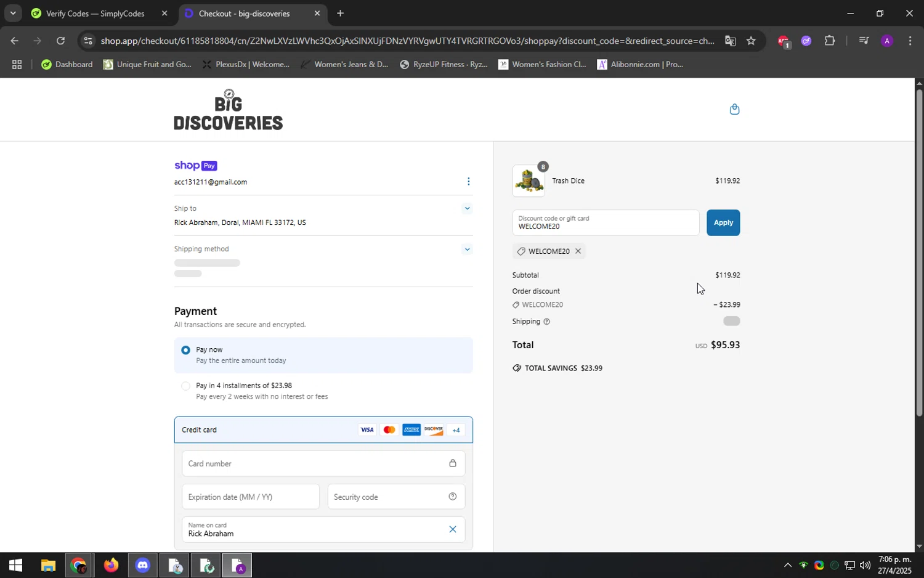The width and height of the screenshot is (924, 578).
Task: Open the Chrome three-dot menu
Action: (910, 41)
